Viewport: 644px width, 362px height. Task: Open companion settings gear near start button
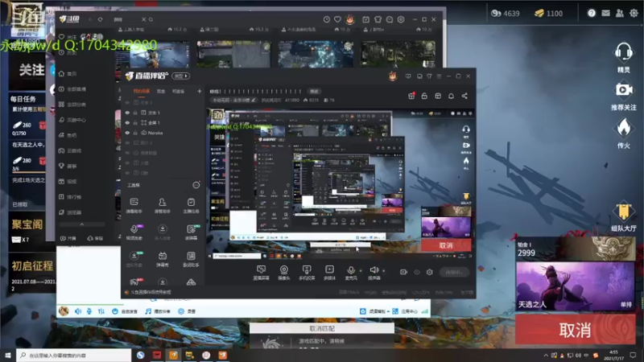click(x=429, y=272)
